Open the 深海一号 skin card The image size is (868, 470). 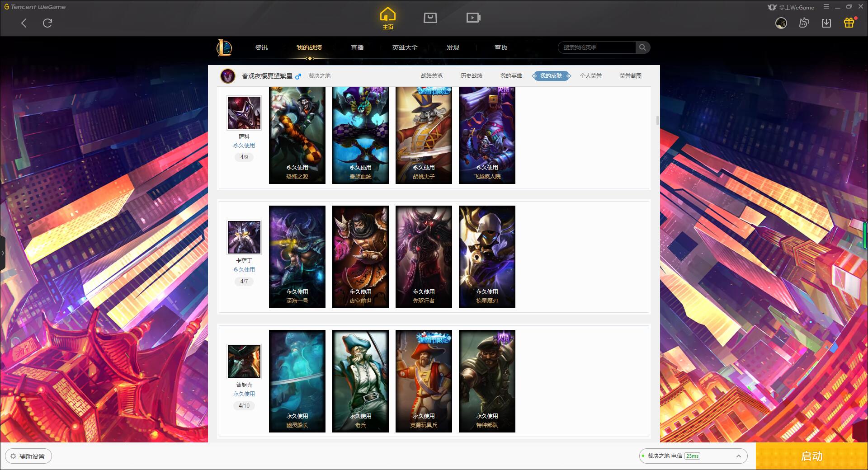click(297, 257)
